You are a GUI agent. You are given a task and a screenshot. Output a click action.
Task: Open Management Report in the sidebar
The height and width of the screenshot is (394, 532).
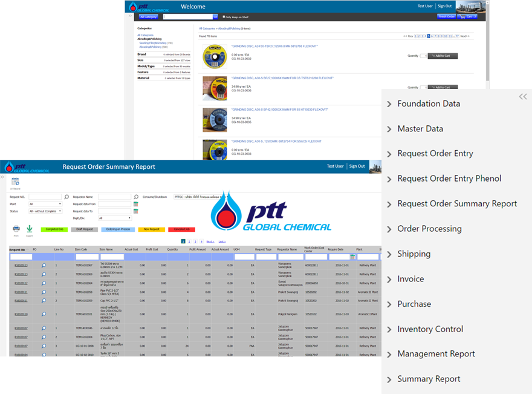[436, 354]
